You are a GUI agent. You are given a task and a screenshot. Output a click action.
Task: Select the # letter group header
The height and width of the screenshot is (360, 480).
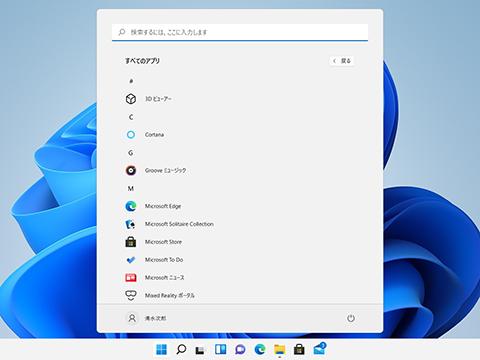131,81
